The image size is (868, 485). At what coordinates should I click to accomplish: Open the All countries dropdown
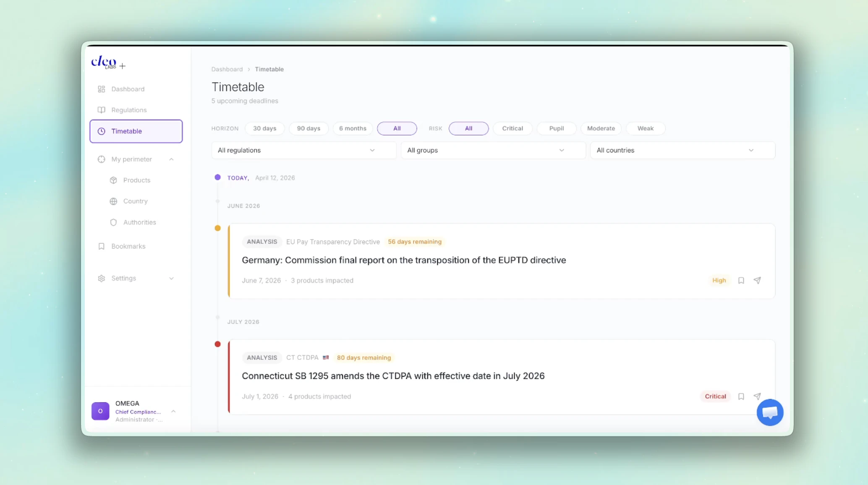point(682,150)
